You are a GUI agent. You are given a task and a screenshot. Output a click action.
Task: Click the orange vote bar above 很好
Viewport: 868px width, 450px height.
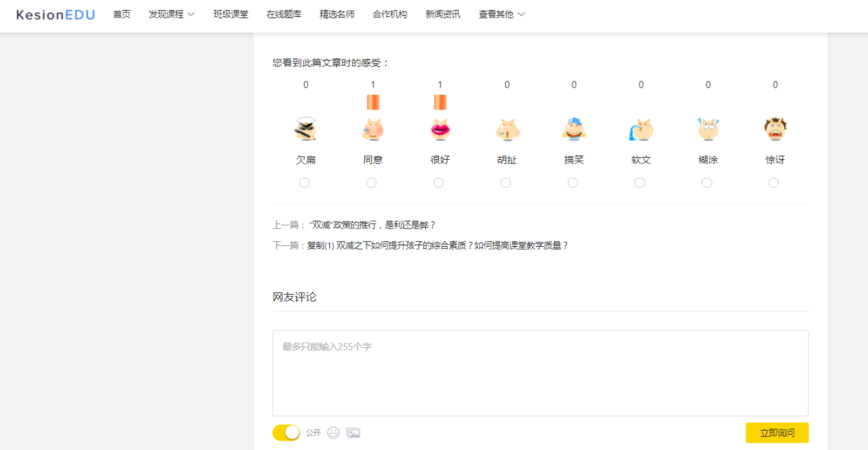pos(440,102)
